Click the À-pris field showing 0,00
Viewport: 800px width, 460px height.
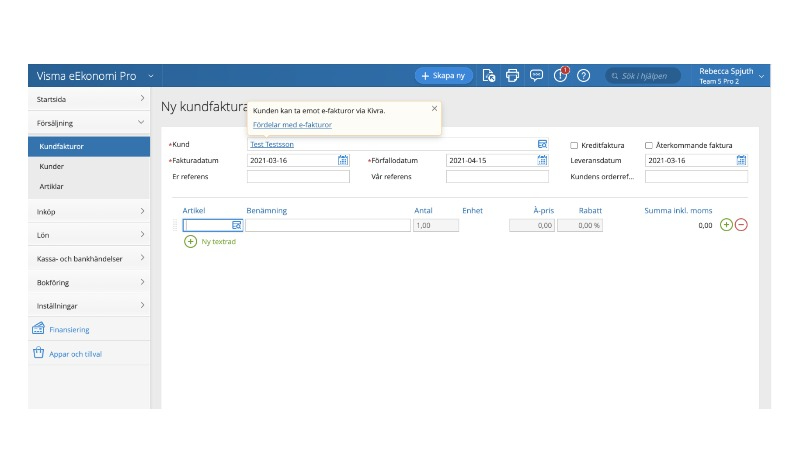532,225
